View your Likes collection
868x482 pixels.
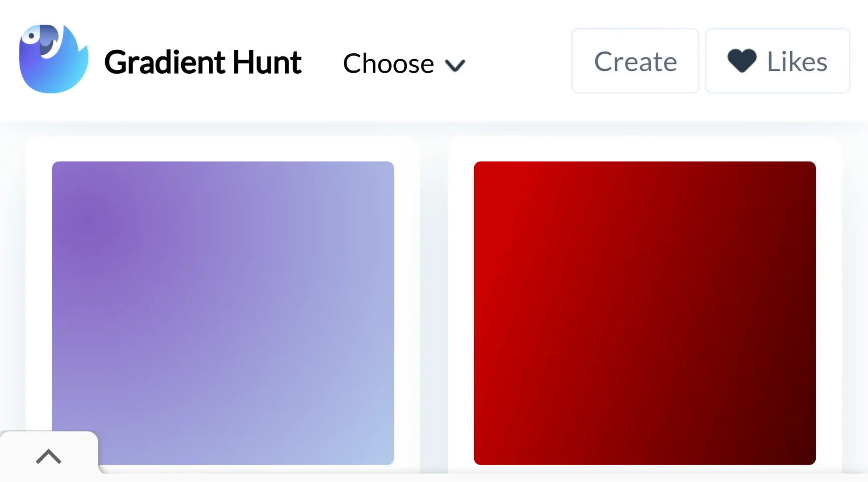777,61
